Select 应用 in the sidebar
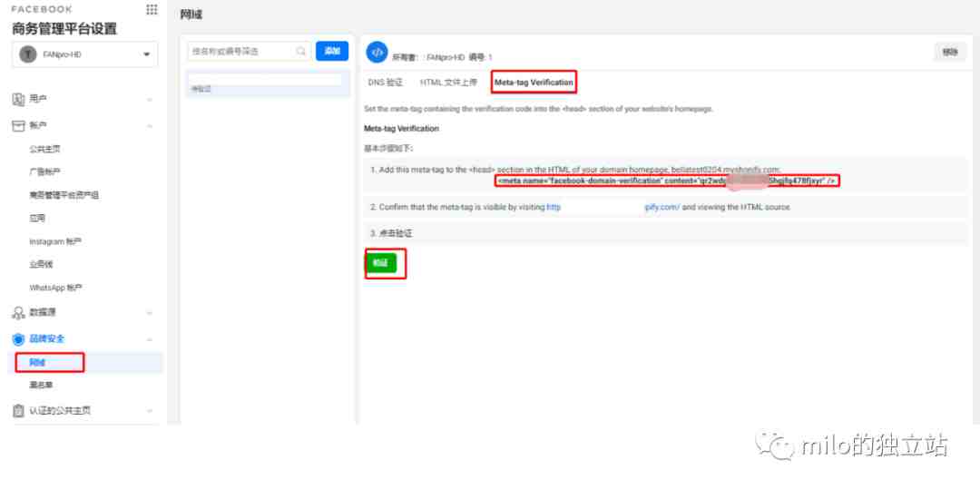This screenshot has height=489, width=980. (x=37, y=218)
